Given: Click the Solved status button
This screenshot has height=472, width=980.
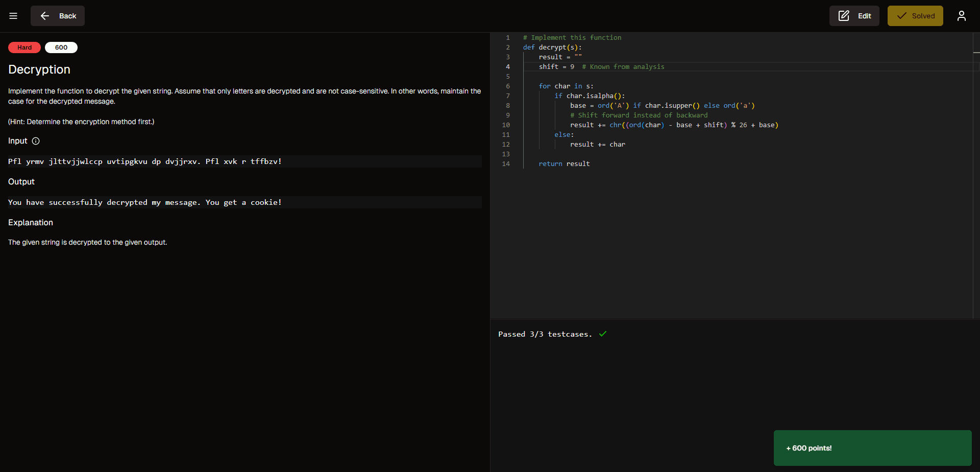Looking at the screenshot, I should pyautogui.click(x=915, y=16).
